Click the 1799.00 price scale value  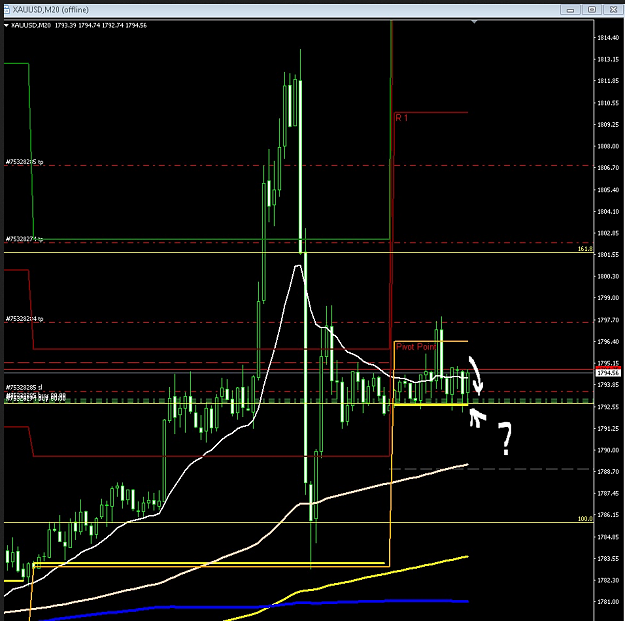608,298
